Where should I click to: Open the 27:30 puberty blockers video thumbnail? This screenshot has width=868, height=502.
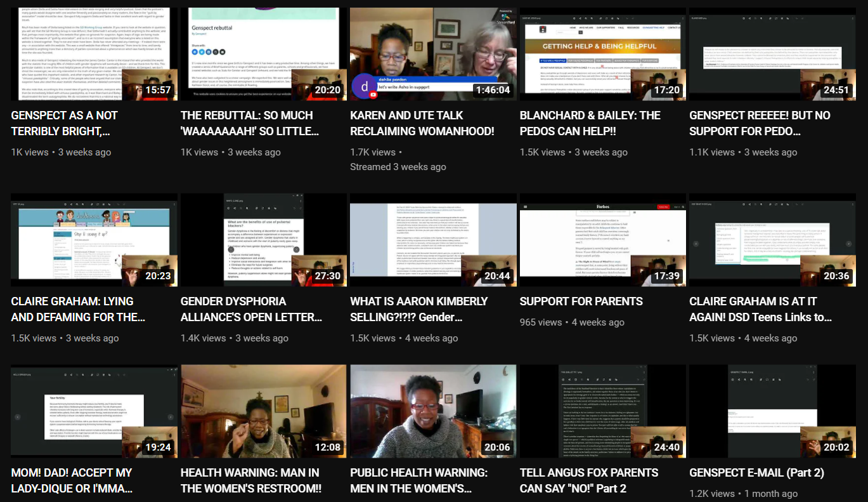pyautogui.click(x=264, y=240)
